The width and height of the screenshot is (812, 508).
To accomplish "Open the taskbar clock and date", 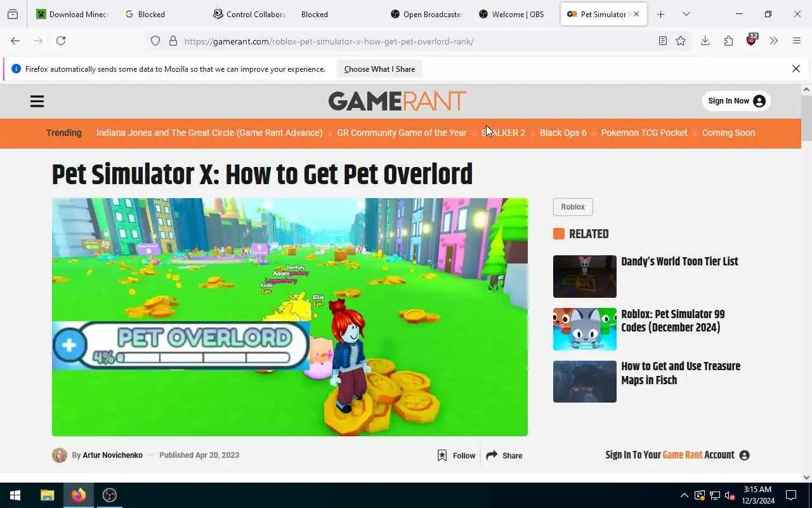I will coord(757,495).
